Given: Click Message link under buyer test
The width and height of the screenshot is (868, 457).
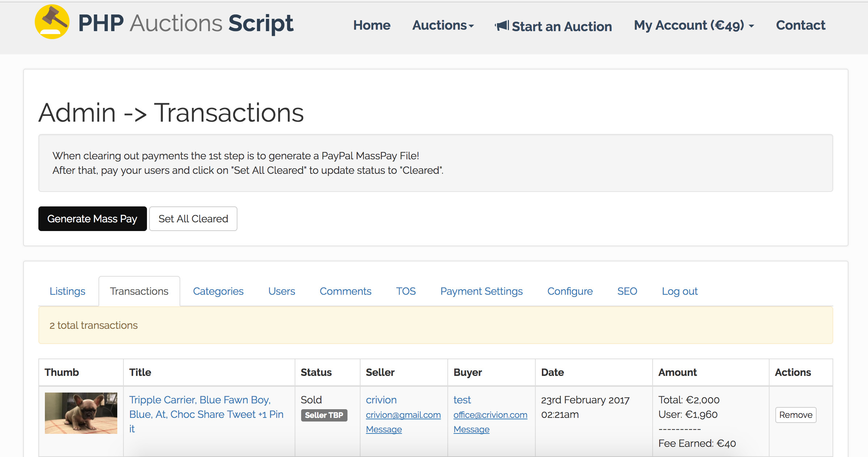Looking at the screenshot, I should tap(471, 429).
